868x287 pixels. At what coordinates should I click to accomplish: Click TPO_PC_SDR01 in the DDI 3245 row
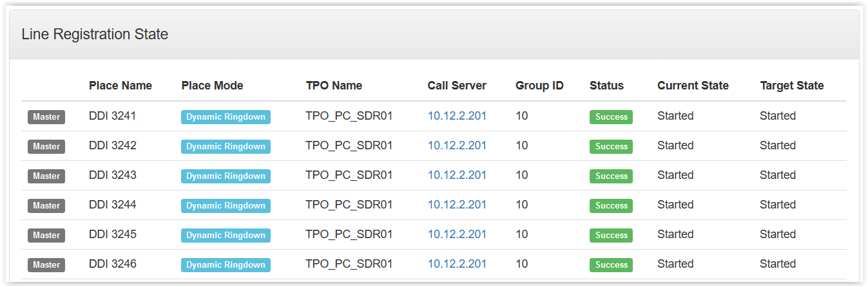point(349,235)
